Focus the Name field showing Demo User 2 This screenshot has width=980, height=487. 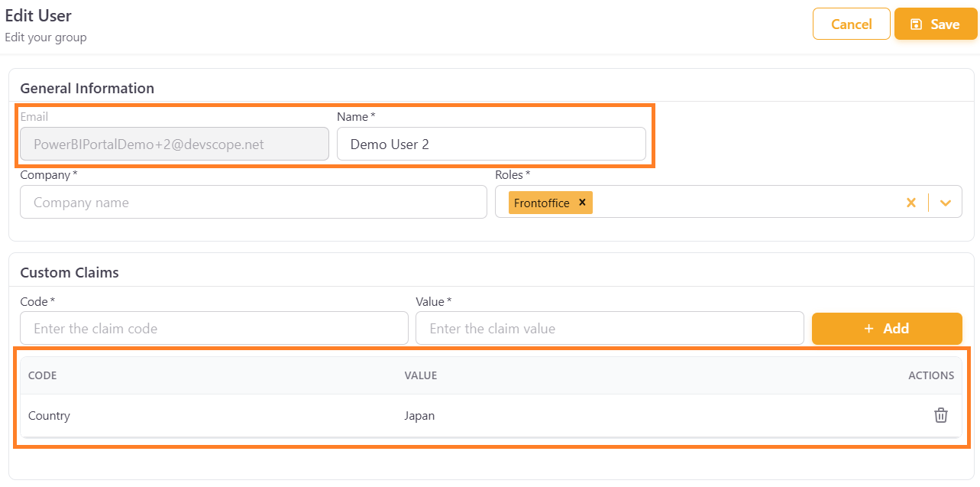coord(492,144)
